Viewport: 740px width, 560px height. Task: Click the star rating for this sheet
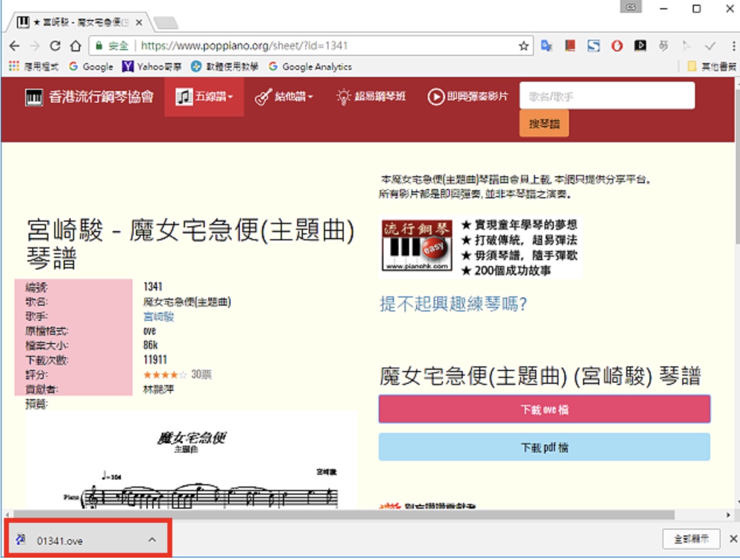165,375
